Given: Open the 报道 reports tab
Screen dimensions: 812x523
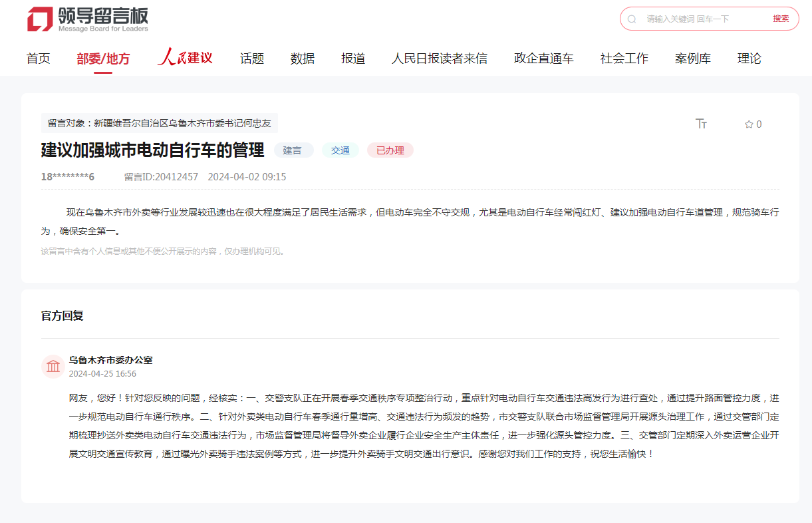Looking at the screenshot, I should 353,59.
